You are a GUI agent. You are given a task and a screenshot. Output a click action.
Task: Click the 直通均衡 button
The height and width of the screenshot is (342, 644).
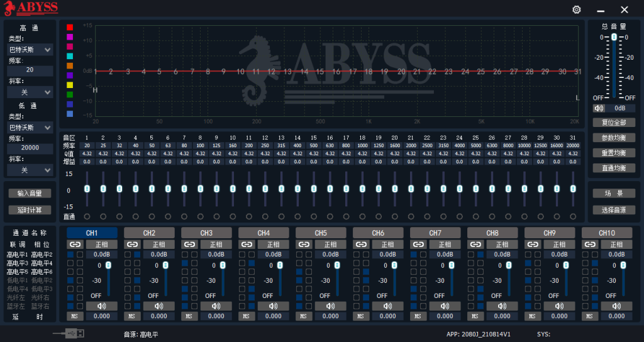614,168
